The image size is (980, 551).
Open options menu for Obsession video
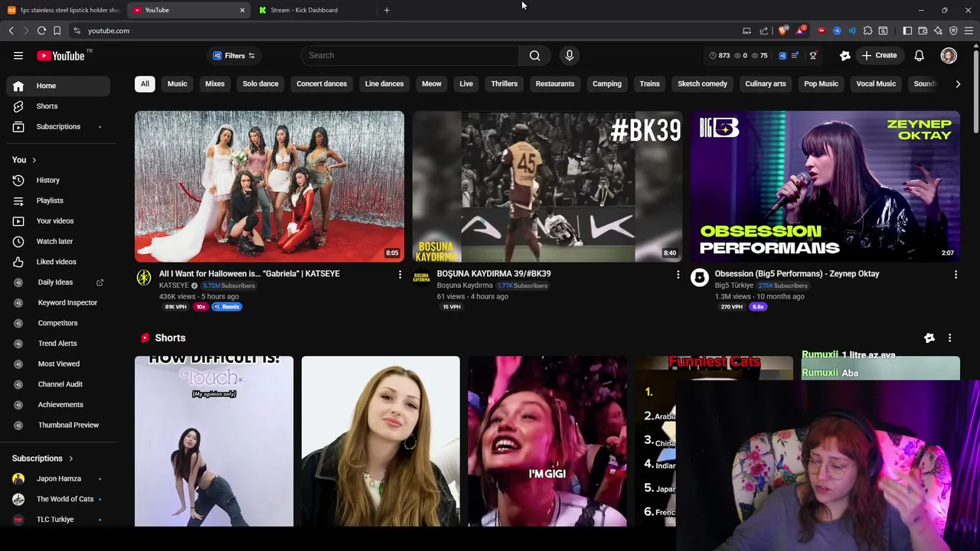tap(955, 274)
